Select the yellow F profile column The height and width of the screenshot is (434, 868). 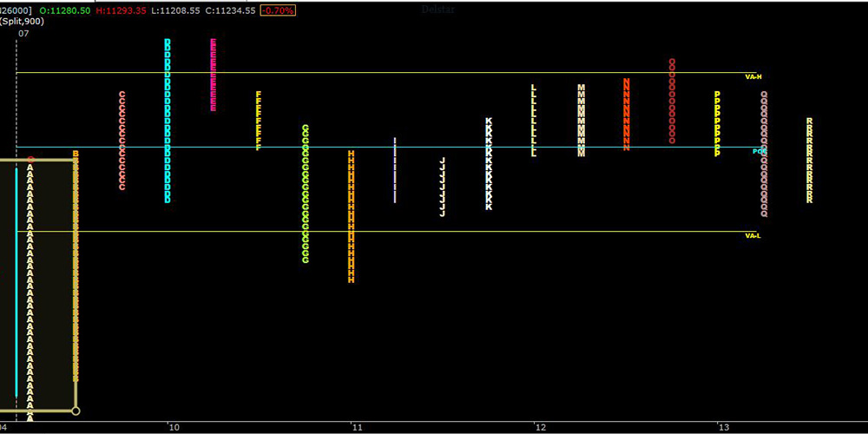pos(258,121)
